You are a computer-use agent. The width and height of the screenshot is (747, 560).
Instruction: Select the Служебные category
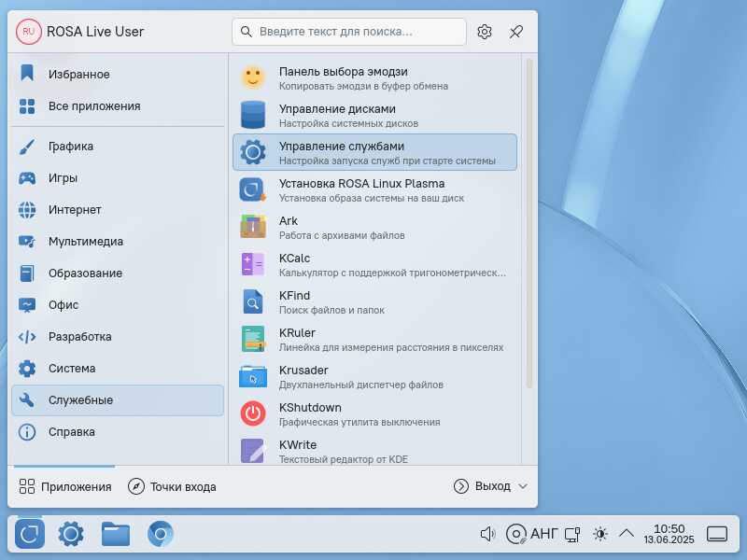coord(118,400)
